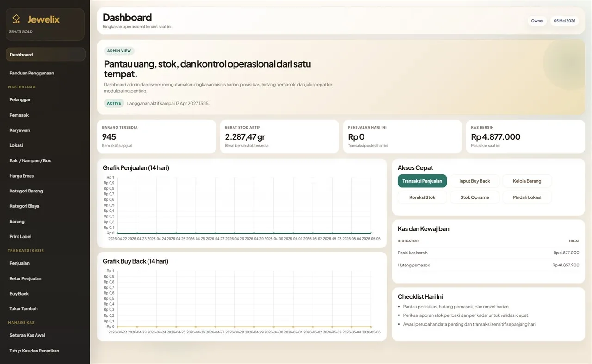Open Print Label page

(45, 236)
